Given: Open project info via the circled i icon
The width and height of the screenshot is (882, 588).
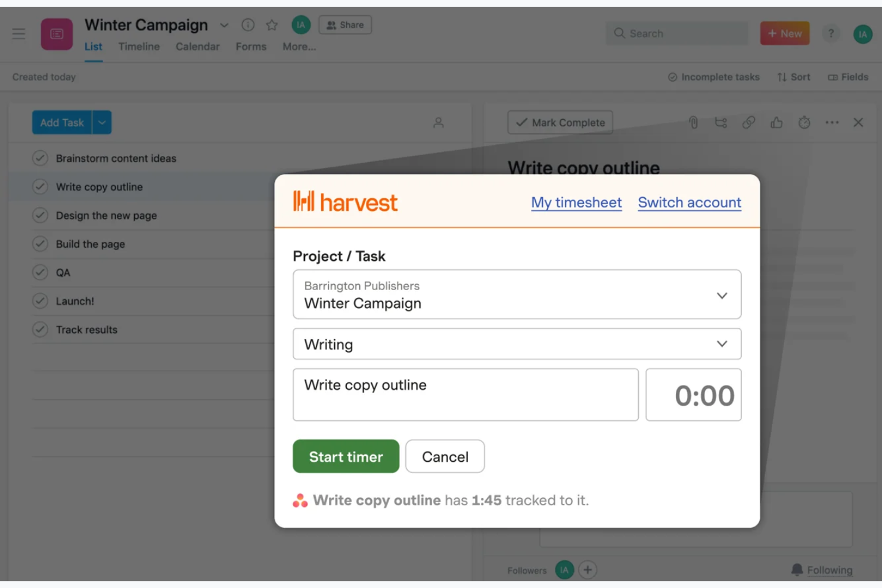Looking at the screenshot, I should pyautogui.click(x=247, y=24).
